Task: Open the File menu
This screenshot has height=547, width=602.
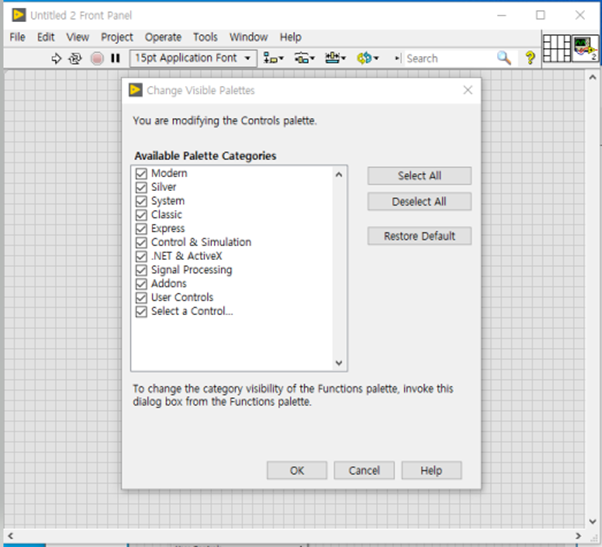Action: pos(17,37)
